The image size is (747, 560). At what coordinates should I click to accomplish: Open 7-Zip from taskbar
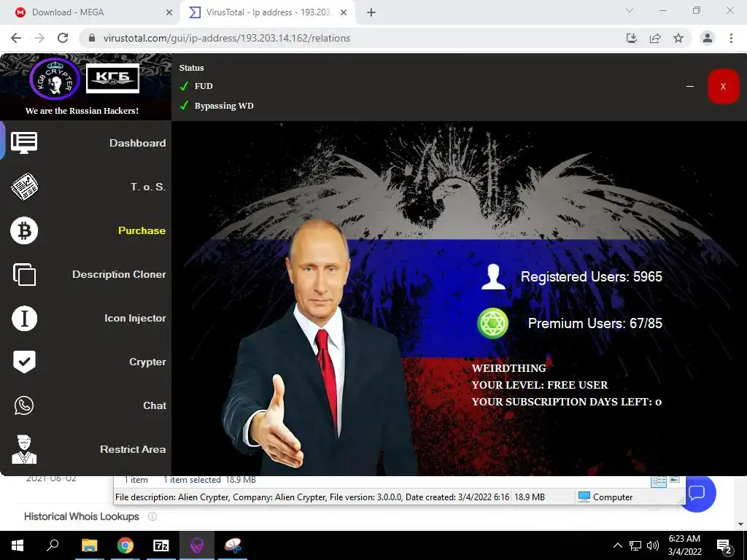point(161,545)
